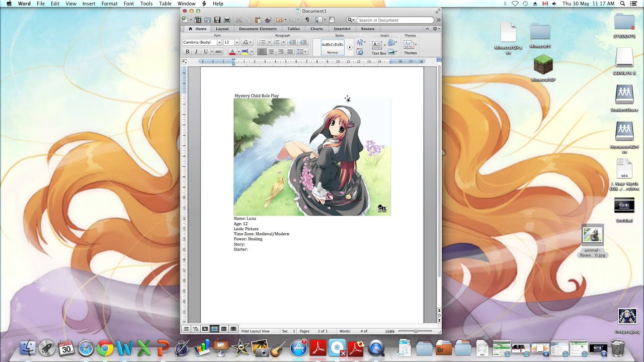The width and height of the screenshot is (644, 362).
Task: Click the Toolbox icon in toolbar
Action: (x=332, y=20)
